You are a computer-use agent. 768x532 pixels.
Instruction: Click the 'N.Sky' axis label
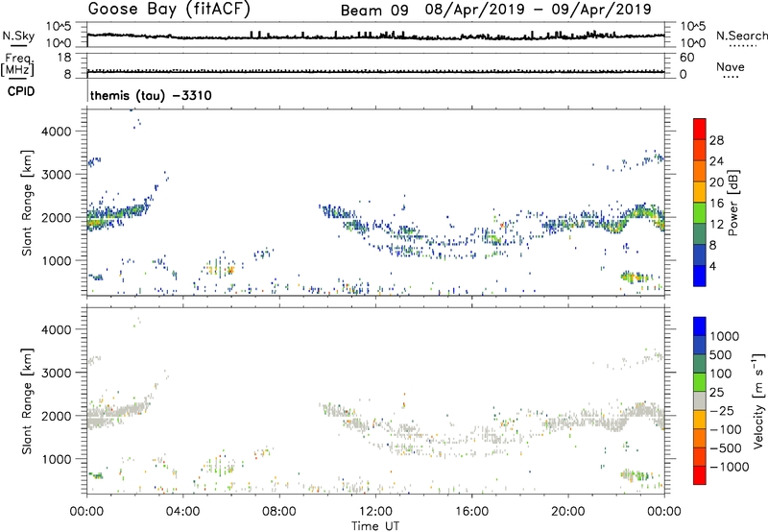click(18, 36)
